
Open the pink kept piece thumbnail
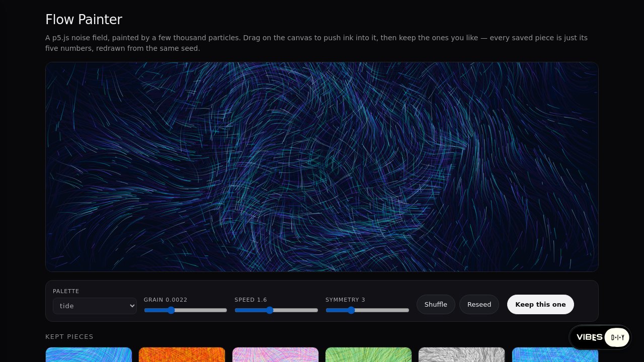(275, 355)
